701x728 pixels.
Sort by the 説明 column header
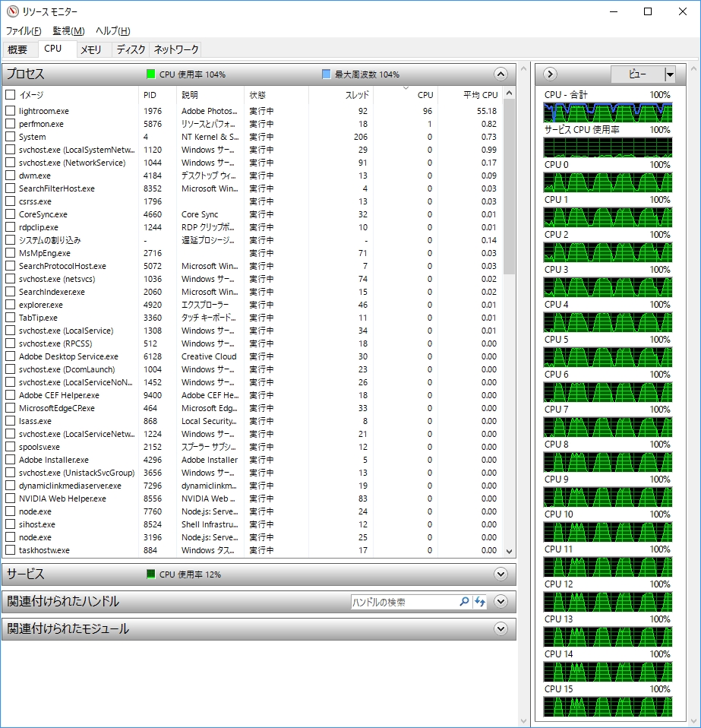pos(210,95)
